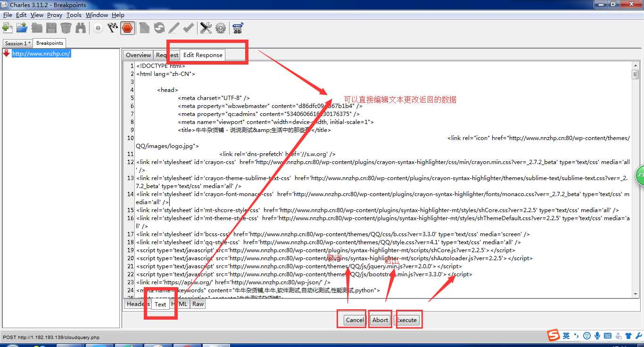Toggle throttling with the checkered flag icon

click(113, 28)
